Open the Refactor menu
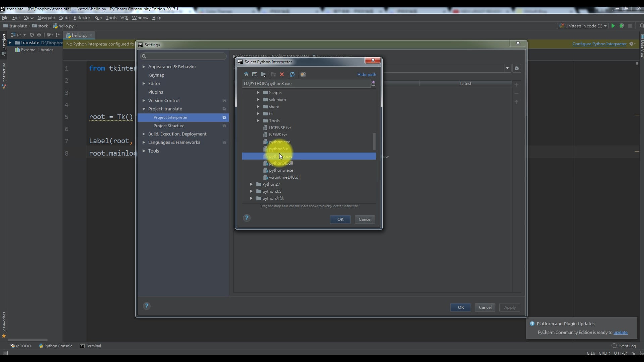Screen dimensions: 644x362 82,18
